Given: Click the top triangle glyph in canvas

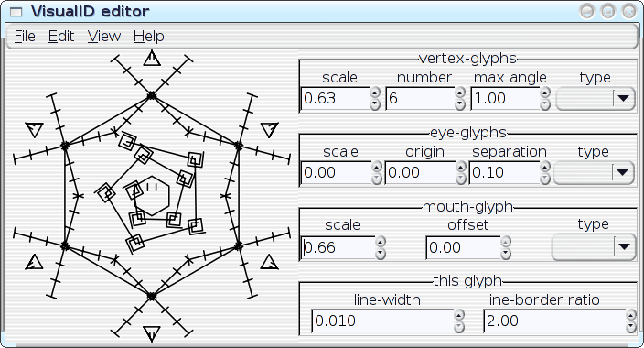Looking at the screenshot, I should [x=152, y=59].
